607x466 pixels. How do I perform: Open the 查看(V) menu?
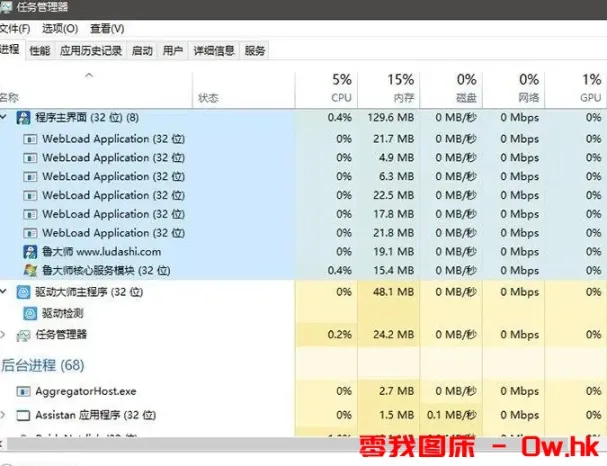tap(106, 29)
